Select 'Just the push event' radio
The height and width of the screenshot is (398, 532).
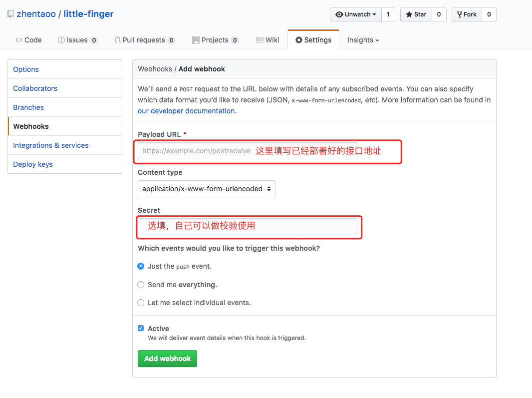coord(141,266)
